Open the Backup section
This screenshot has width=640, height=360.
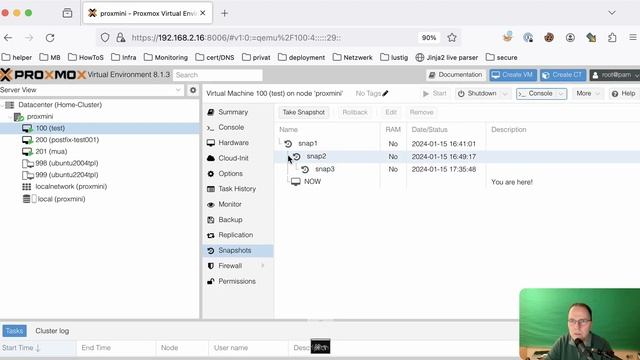pyautogui.click(x=230, y=220)
